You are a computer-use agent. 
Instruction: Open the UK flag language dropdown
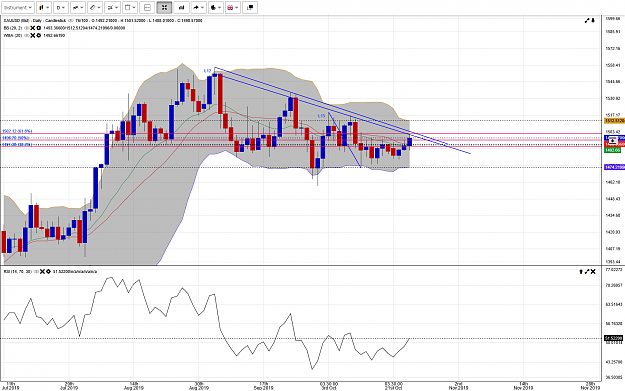(x=233, y=8)
